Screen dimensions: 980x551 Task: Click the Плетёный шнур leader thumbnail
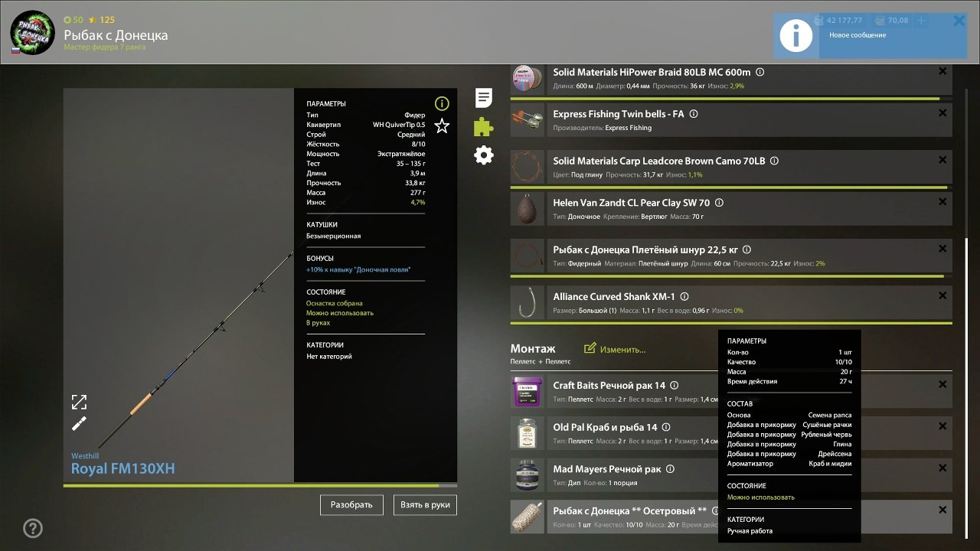(528, 256)
